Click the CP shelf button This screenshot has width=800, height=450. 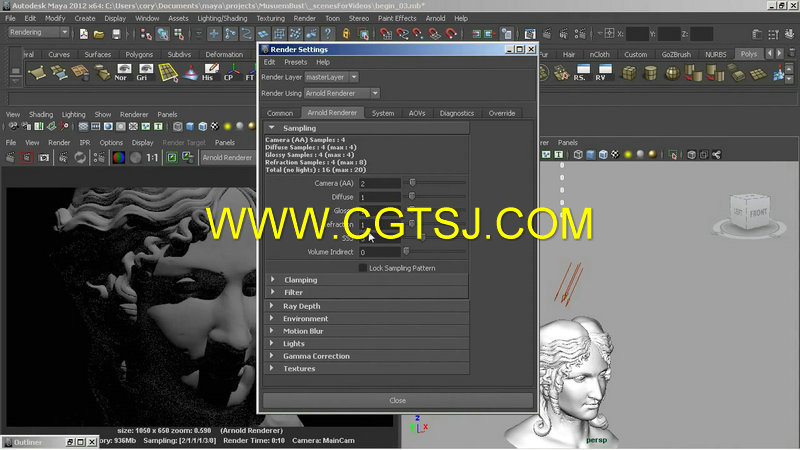[232, 72]
